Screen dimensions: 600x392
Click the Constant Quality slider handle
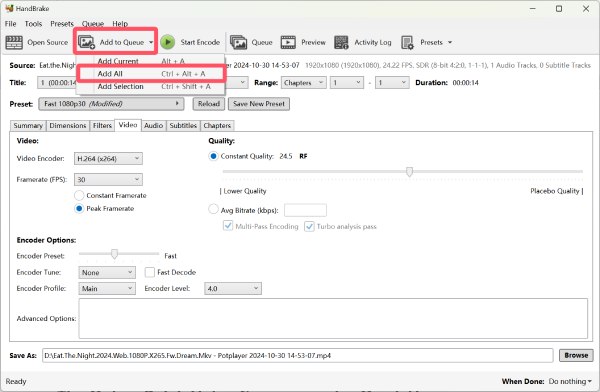(x=409, y=172)
